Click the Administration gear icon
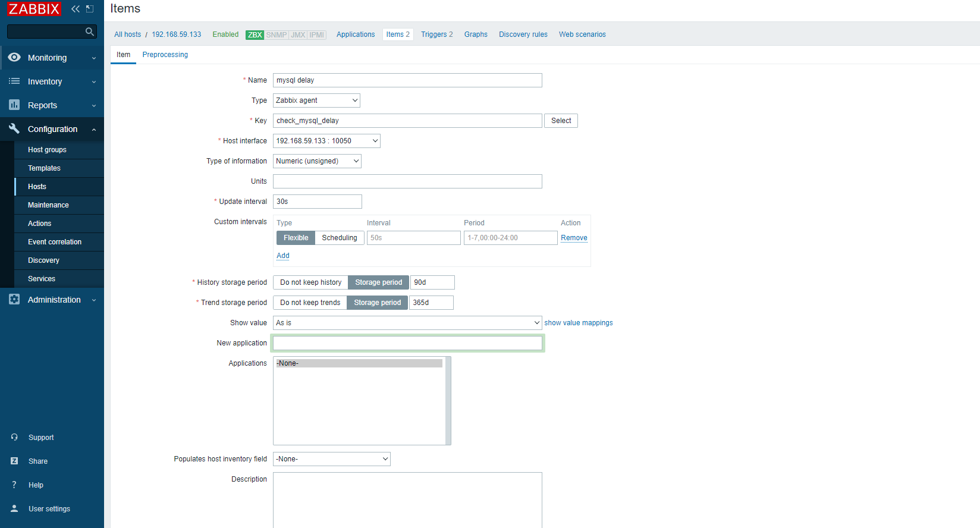Viewport: 980px width, 528px height. [14, 300]
